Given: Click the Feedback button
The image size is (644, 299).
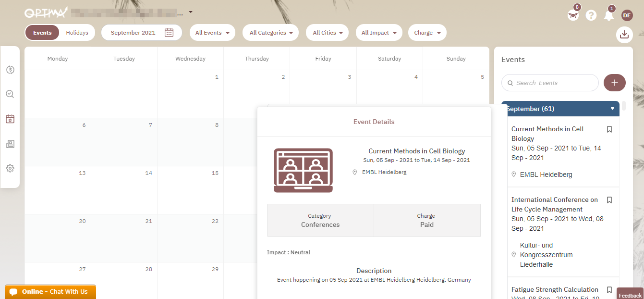Looking at the screenshot, I should click(630, 295).
